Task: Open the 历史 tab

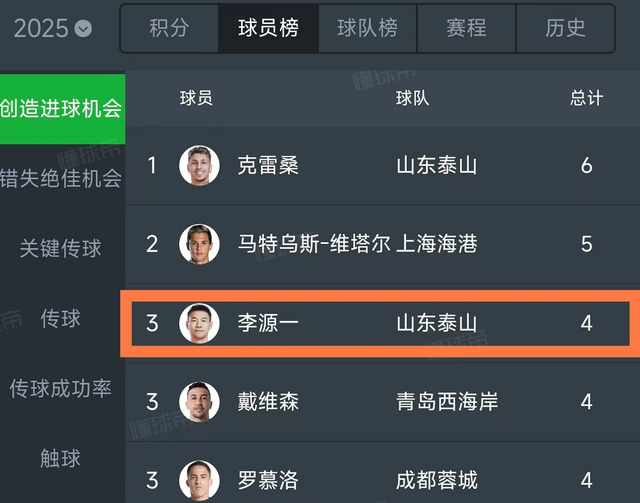Action: 565,28
